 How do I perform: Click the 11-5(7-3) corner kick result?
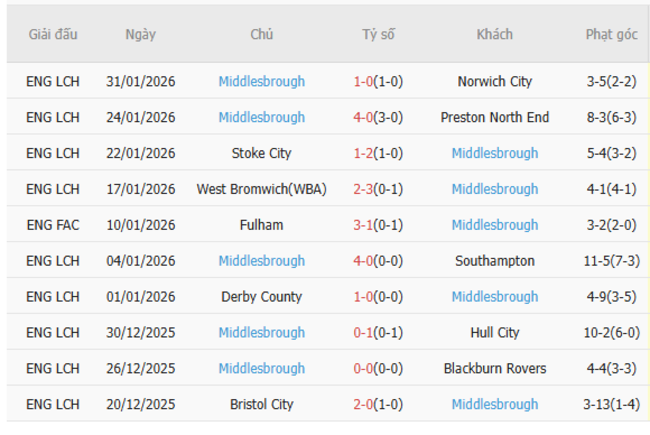pyautogui.click(x=611, y=261)
